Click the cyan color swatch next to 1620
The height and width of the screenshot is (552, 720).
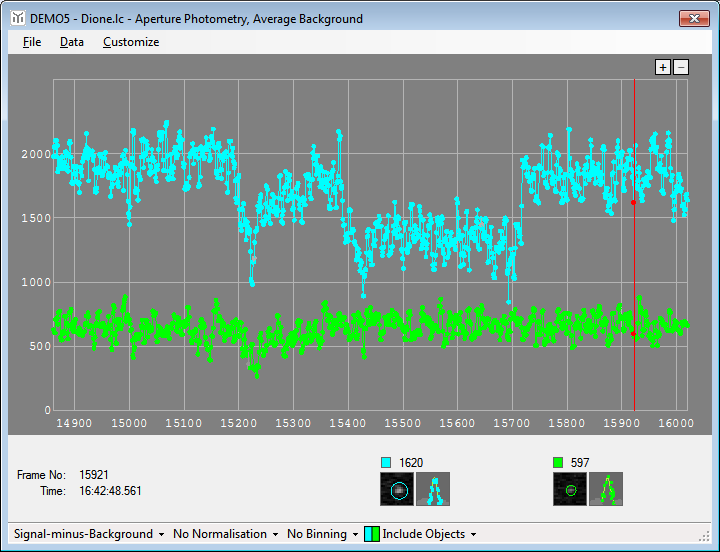coord(386,462)
